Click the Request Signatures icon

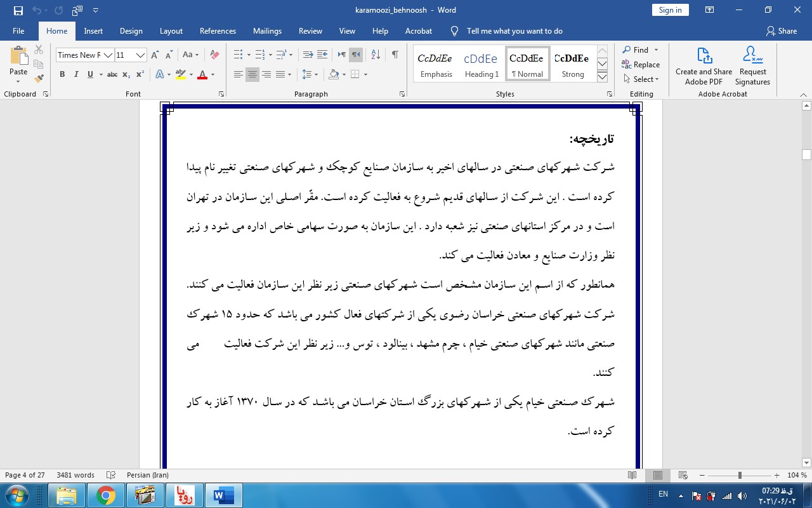[752, 65]
